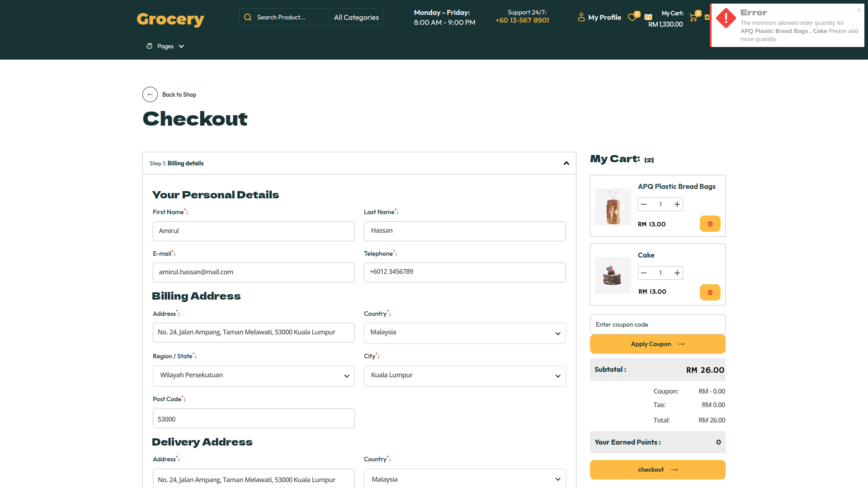Remove Cake using trash icon
The width and height of the screenshot is (868, 488).
pos(710,292)
